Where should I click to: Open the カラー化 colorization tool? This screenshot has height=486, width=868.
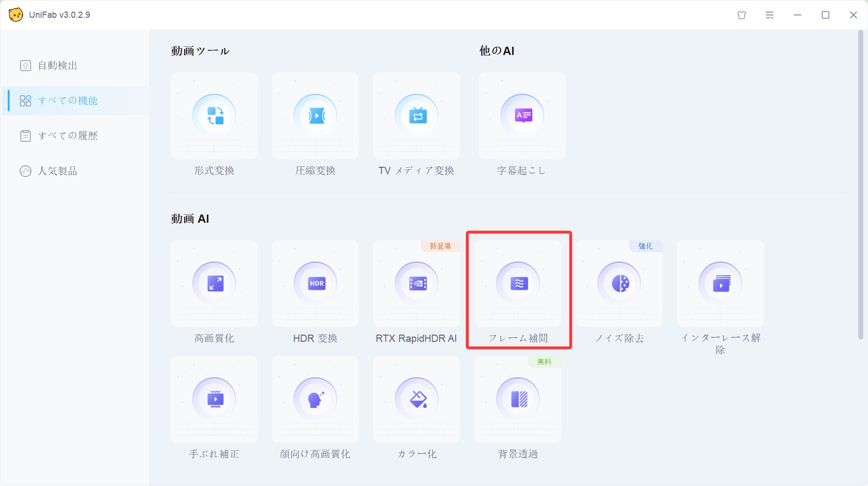point(416,399)
